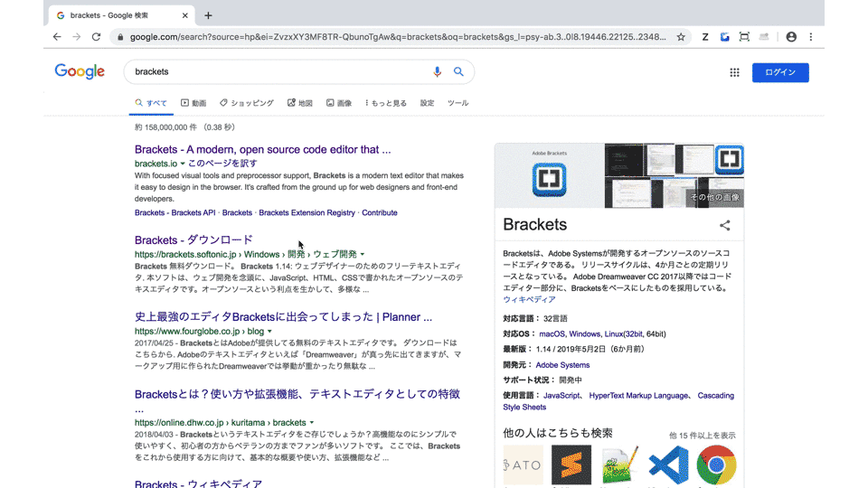Switch to the 画像 images tab
The height and width of the screenshot is (488, 868).
(339, 103)
